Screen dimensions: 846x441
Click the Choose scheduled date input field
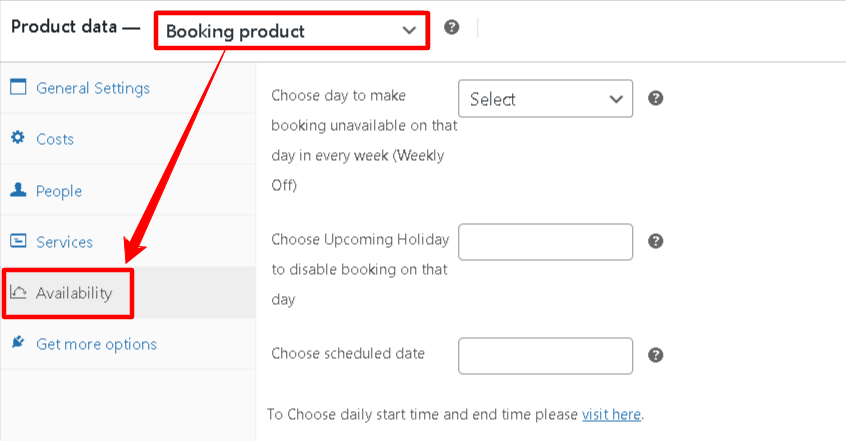tap(545, 356)
